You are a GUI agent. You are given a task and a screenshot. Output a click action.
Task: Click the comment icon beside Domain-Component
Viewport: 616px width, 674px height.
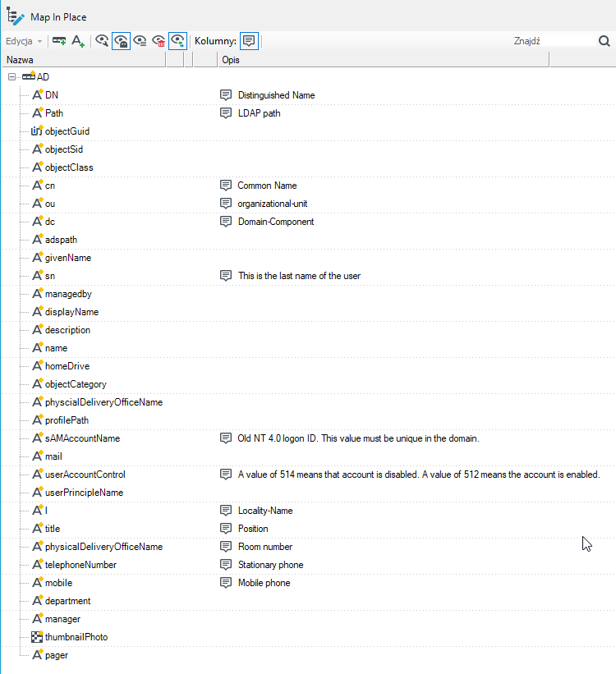point(226,222)
